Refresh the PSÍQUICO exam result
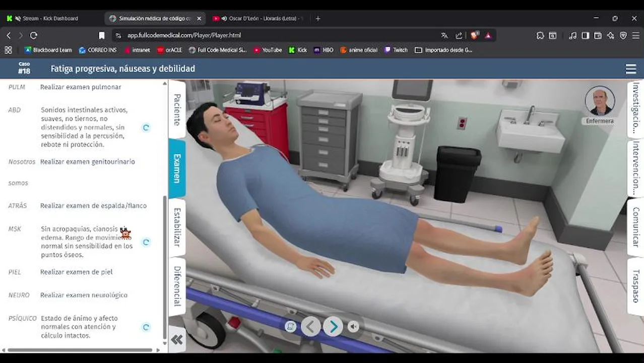 [x=146, y=327]
